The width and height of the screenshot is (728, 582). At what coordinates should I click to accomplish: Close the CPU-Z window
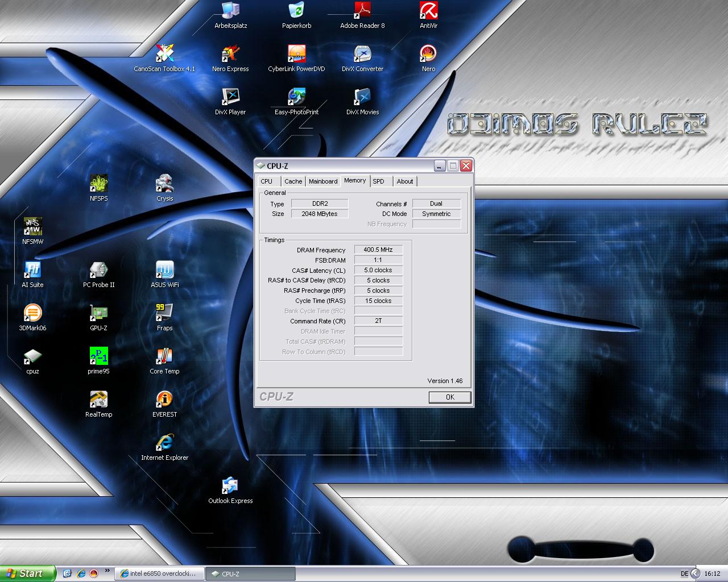click(x=466, y=165)
